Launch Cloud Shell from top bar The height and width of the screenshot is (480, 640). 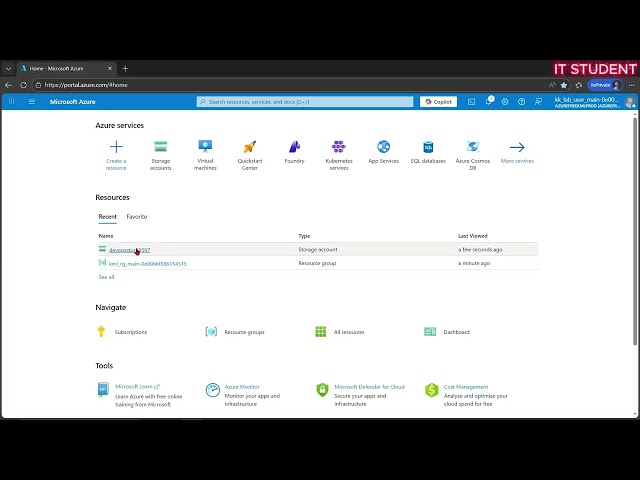tap(471, 102)
